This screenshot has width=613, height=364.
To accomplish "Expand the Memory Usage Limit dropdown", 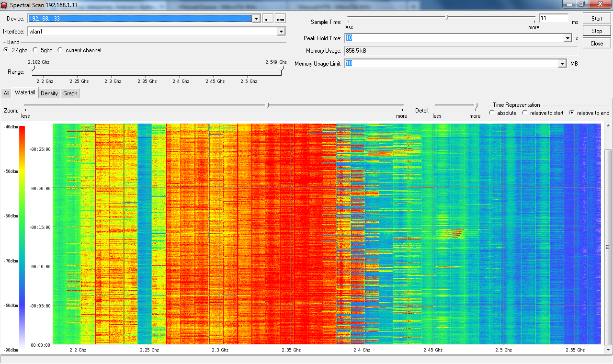I will point(562,64).
